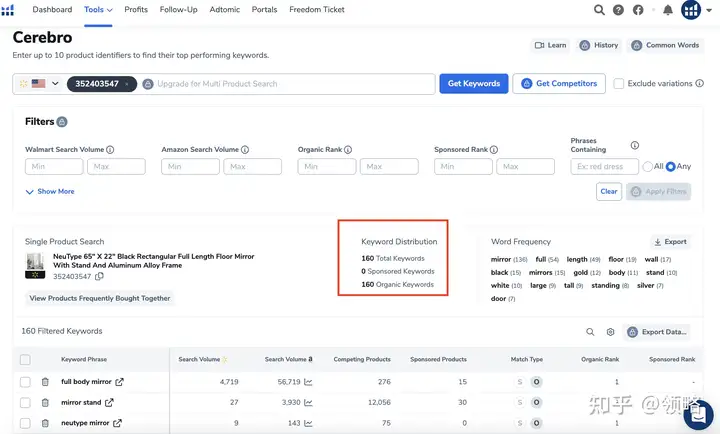Delete the 'full body mirror' keyword row

point(45,382)
